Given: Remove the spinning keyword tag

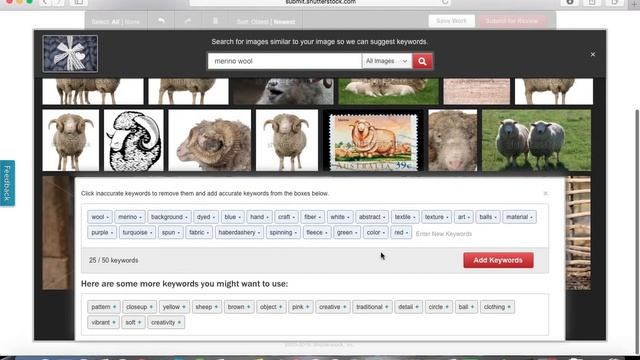Looking at the screenshot, I should (283, 233).
